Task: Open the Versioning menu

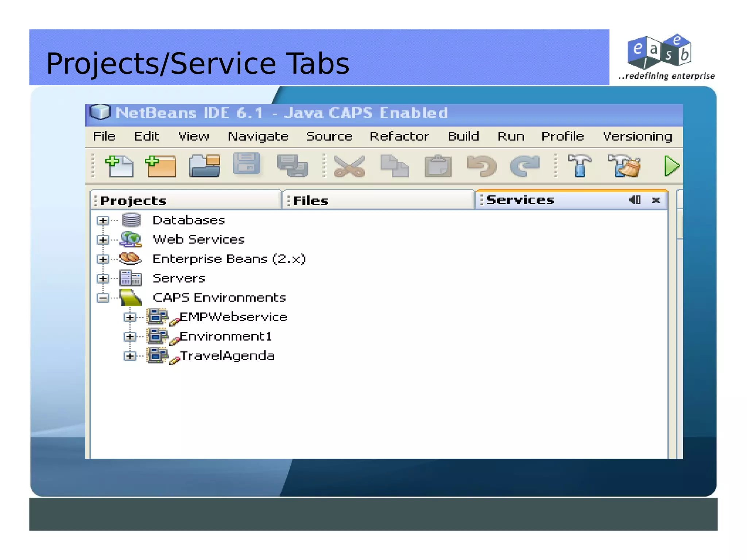Action: (x=638, y=137)
